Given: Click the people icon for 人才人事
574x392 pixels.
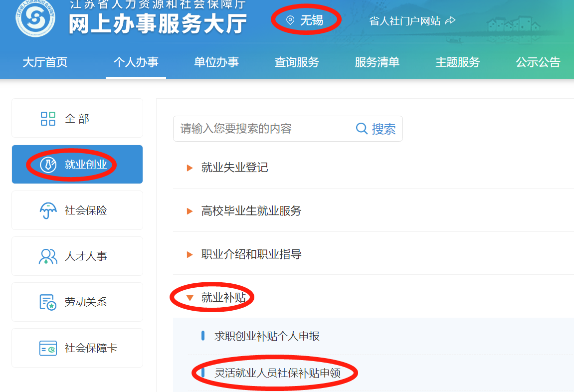Looking at the screenshot, I should 48,256.
